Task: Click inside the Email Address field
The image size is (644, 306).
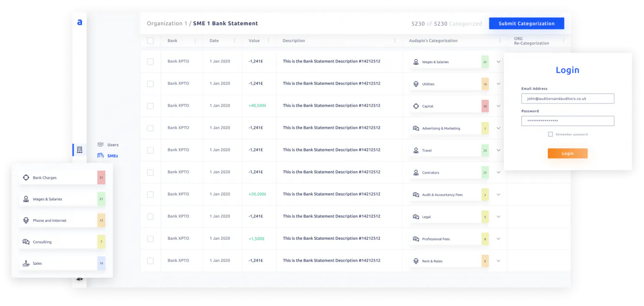Action: click(x=568, y=98)
